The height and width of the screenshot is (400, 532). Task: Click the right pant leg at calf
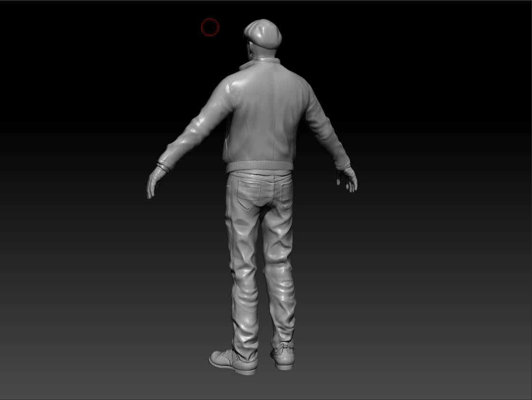[283, 304]
